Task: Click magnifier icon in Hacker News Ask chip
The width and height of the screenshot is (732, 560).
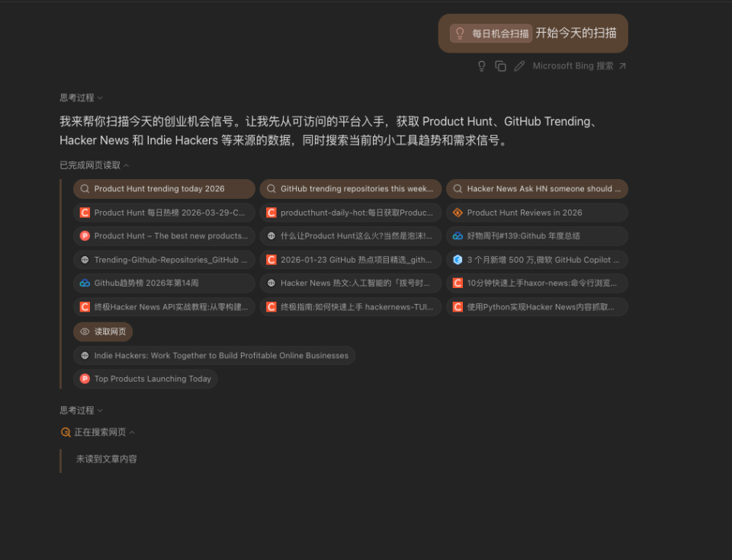Action: pyautogui.click(x=457, y=189)
